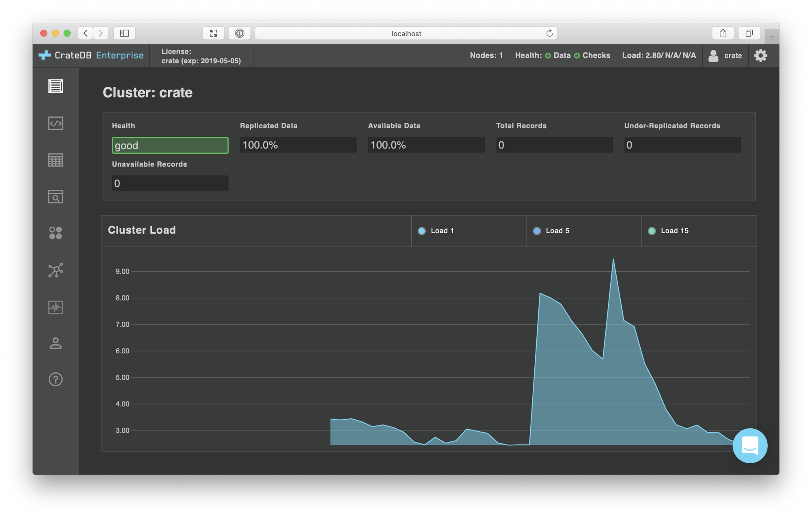
Task: Show the Safari sidebar
Action: [125, 33]
